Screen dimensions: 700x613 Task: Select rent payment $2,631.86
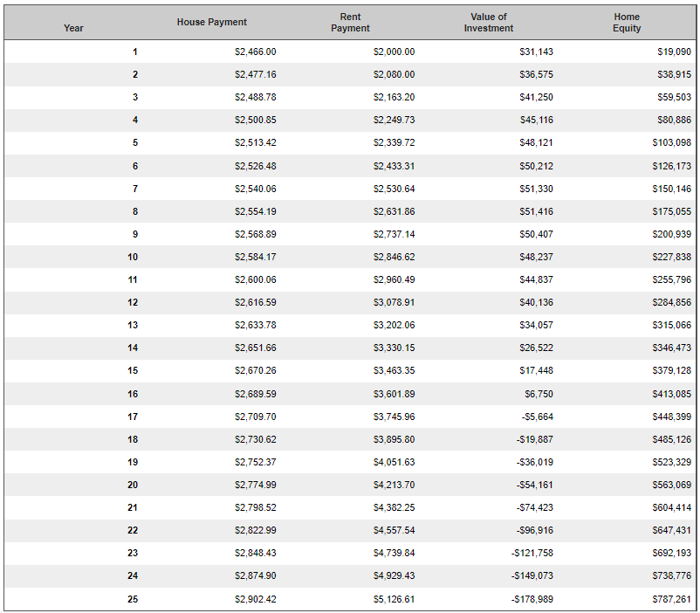point(394,212)
